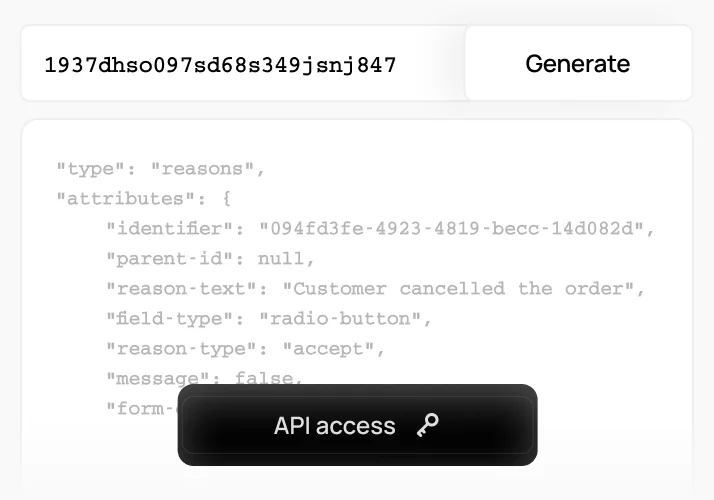This screenshot has width=714, height=500.
Task: Click the opening curly brace after attributes
Action: pos(227,199)
